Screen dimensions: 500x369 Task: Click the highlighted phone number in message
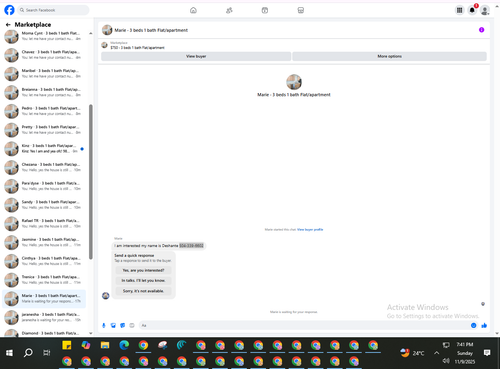(x=191, y=246)
